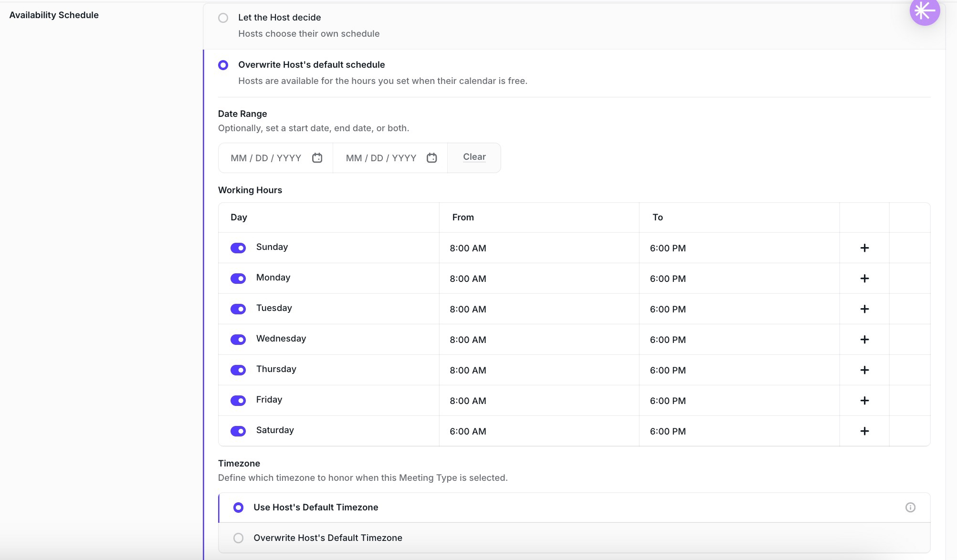957x560 pixels.
Task: Change Friday From time 8:00 AM
Action: (539, 401)
